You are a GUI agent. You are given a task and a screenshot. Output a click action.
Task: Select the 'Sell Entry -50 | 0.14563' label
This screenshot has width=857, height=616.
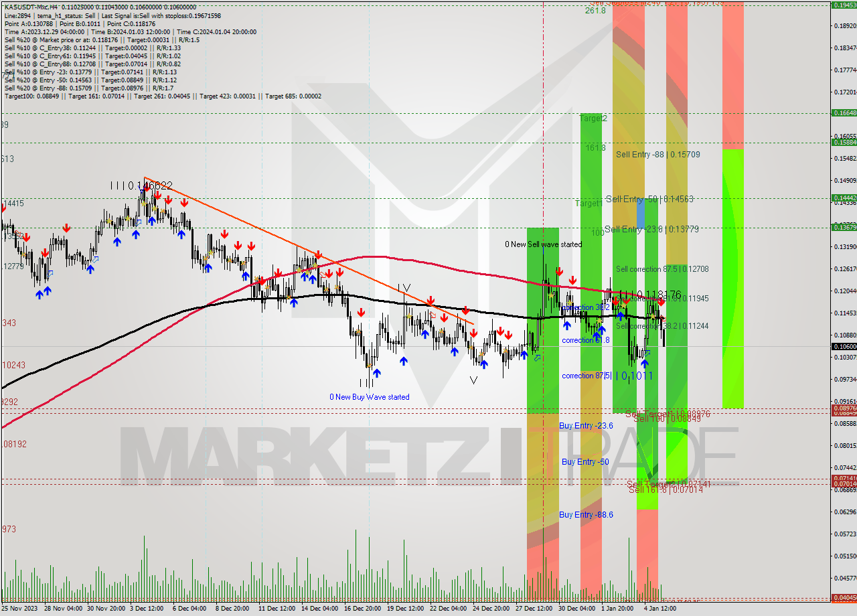click(649, 199)
